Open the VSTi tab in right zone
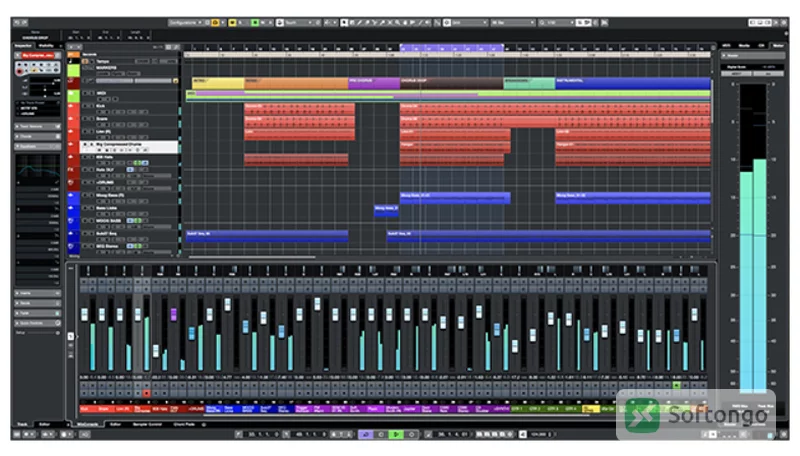This screenshot has height=456, width=800. point(727,46)
